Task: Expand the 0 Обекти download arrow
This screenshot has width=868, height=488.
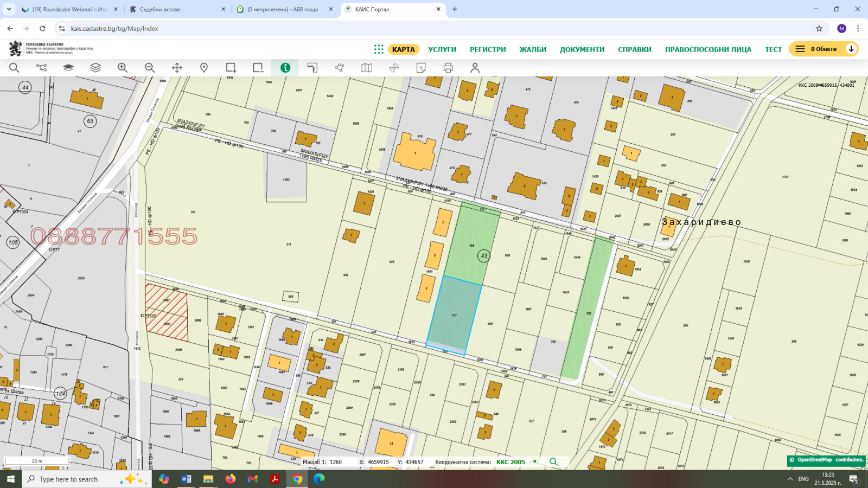Action: coord(851,49)
